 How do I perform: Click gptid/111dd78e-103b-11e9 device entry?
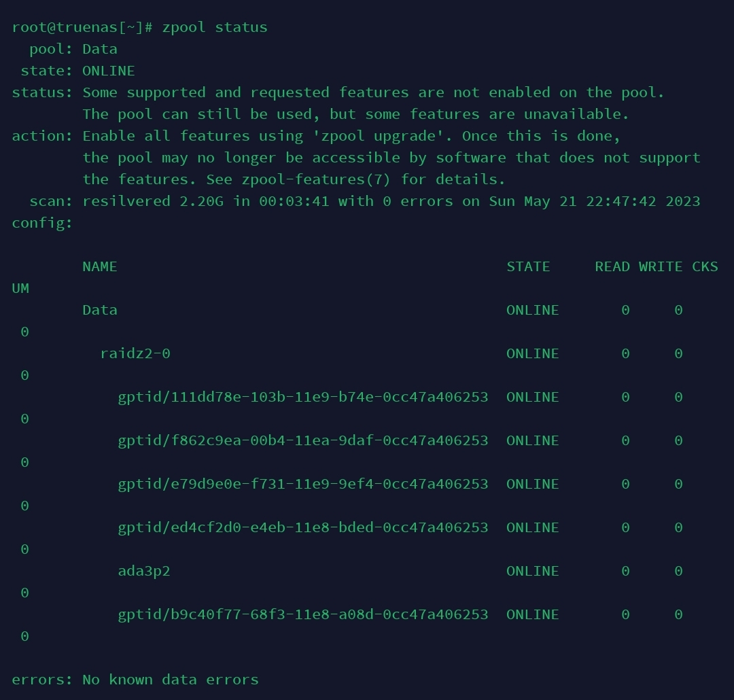click(303, 397)
